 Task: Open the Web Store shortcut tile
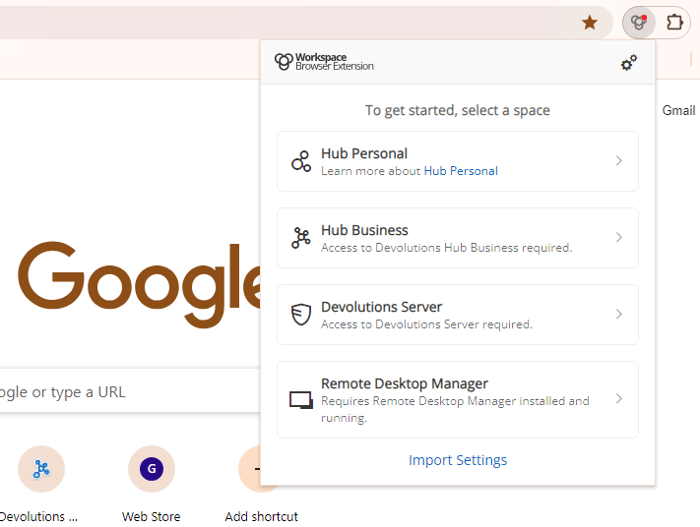pos(151,469)
